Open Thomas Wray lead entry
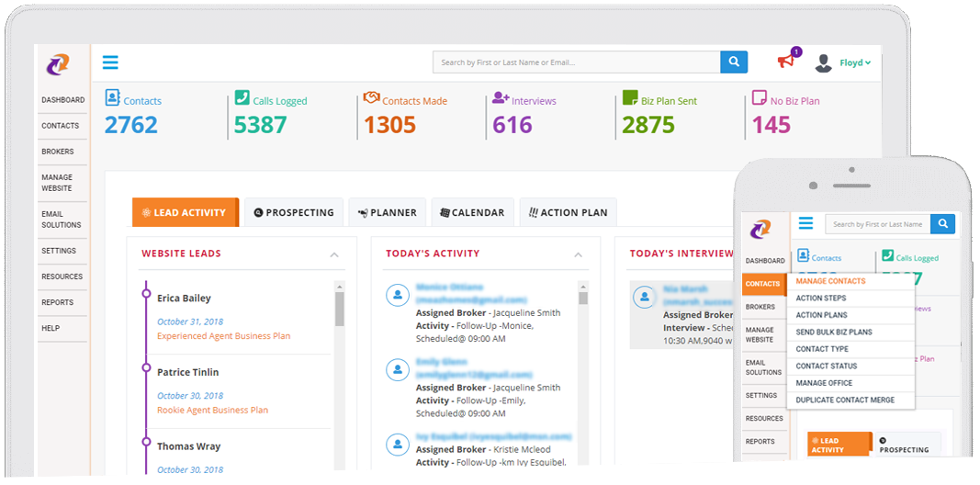The height and width of the screenshot is (485, 980). tap(189, 446)
